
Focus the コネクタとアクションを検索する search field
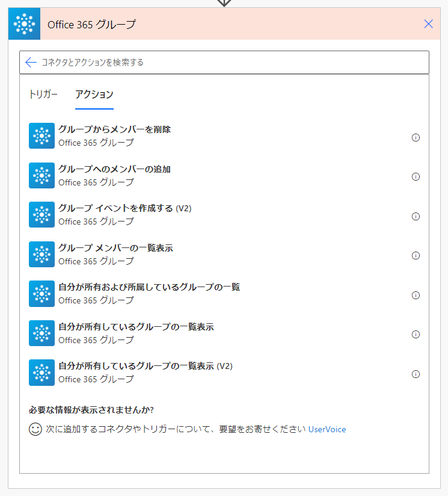(224, 63)
